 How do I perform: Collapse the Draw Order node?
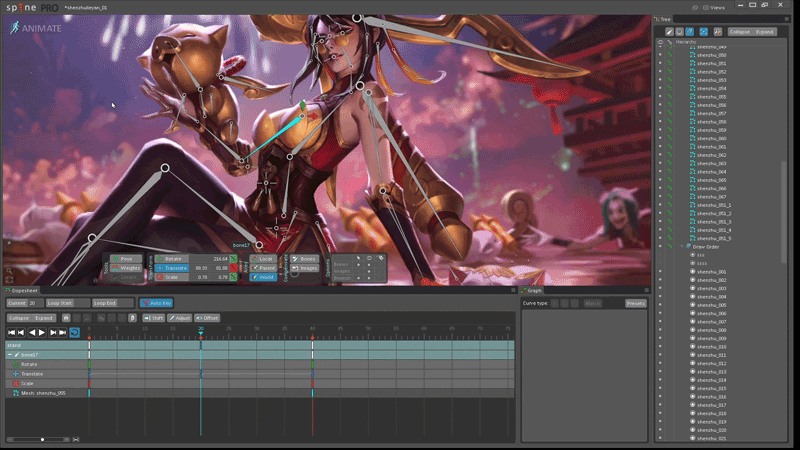click(682, 246)
